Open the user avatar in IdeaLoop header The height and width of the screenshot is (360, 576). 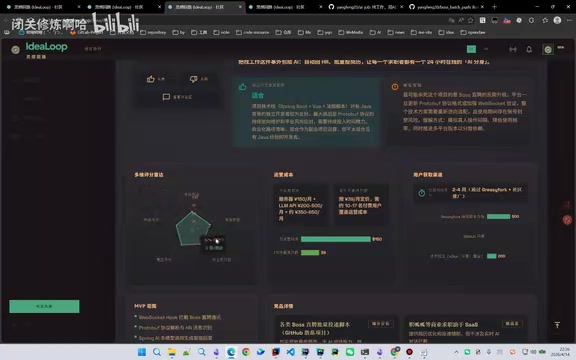[x=548, y=49]
